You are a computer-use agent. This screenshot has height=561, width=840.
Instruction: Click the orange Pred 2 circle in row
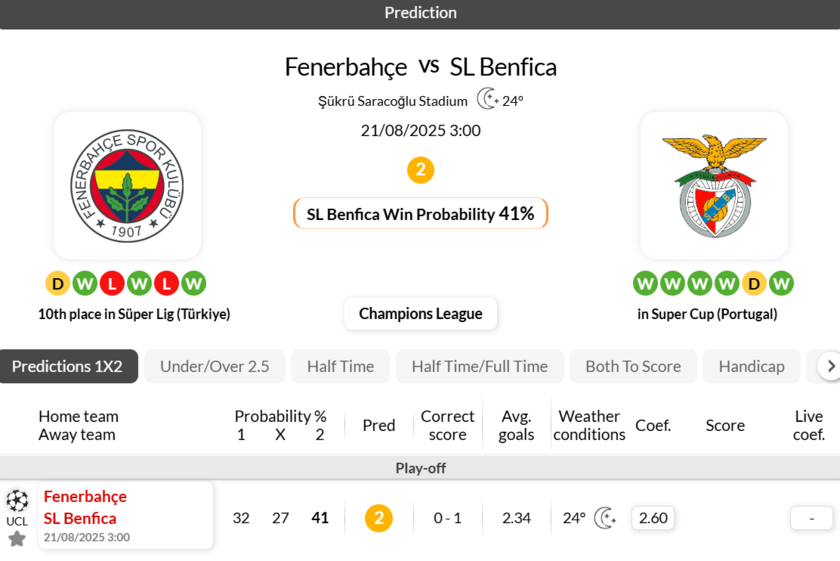click(378, 518)
